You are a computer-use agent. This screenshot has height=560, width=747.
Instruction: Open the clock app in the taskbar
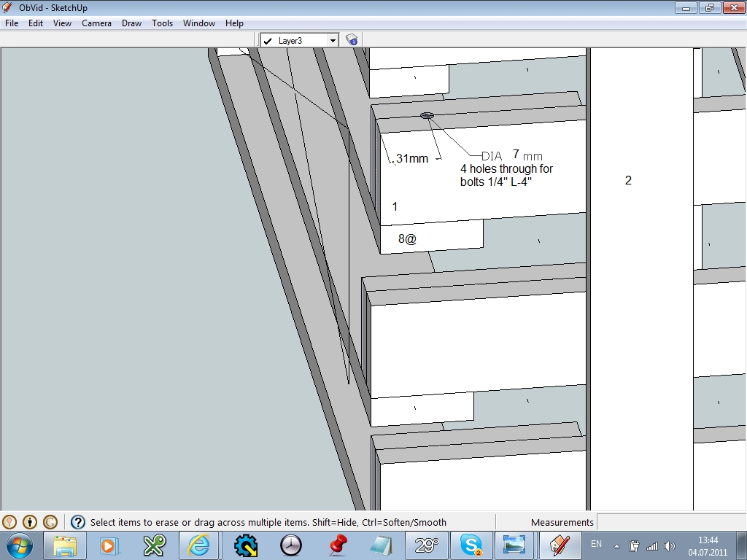(x=290, y=545)
